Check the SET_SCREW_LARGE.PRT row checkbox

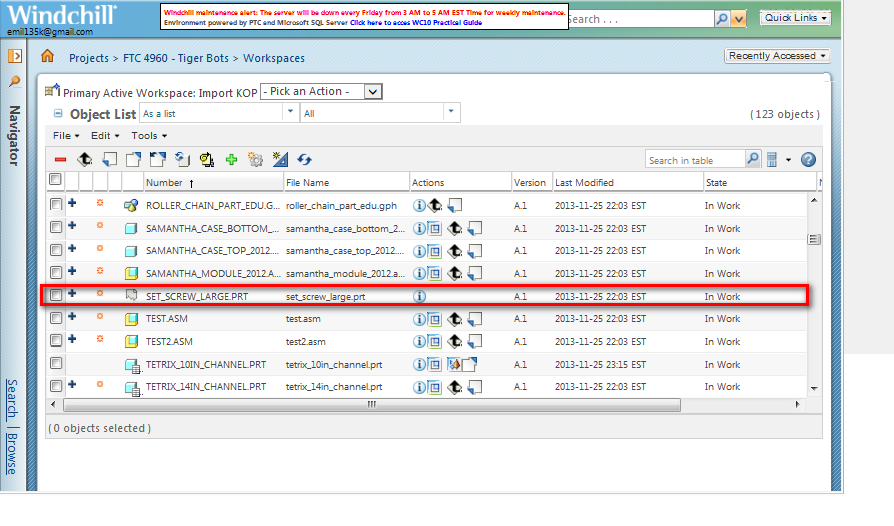pos(56,295)
